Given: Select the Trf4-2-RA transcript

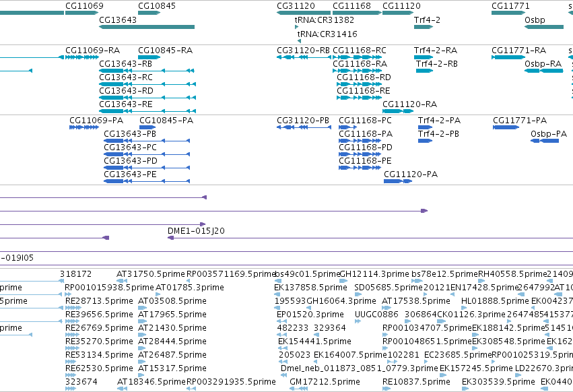Looking at the screenshot, I should coord(424,57).
